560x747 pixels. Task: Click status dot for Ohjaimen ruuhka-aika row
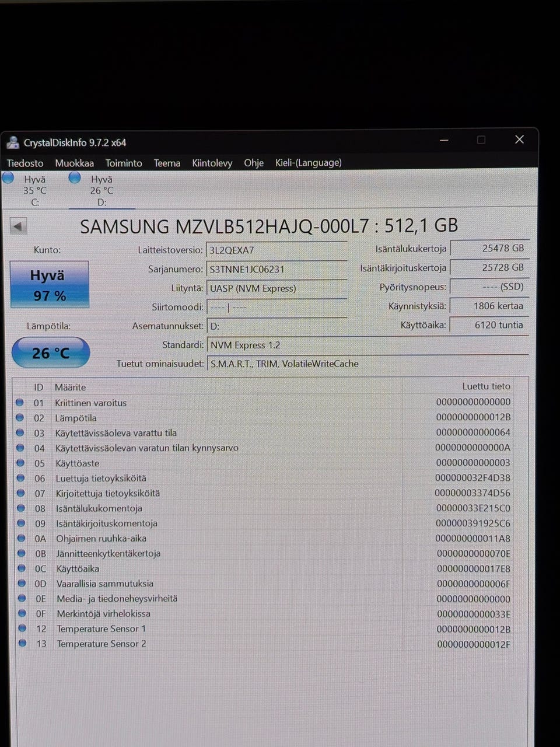coord(22,538)
